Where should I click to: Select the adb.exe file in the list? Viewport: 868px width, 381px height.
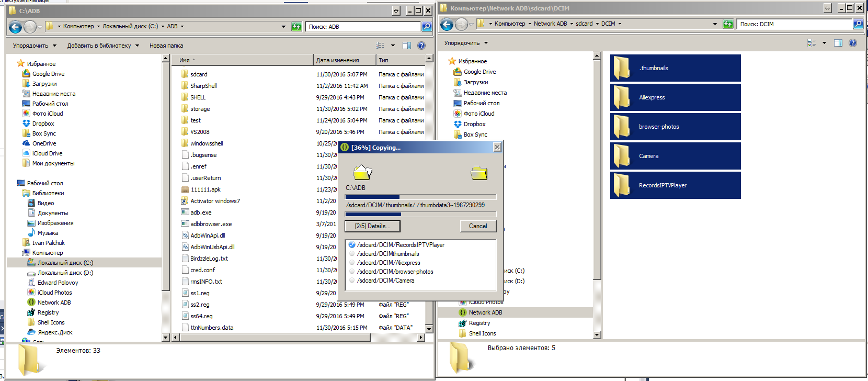pyautogui.click(x=201, y=212)
